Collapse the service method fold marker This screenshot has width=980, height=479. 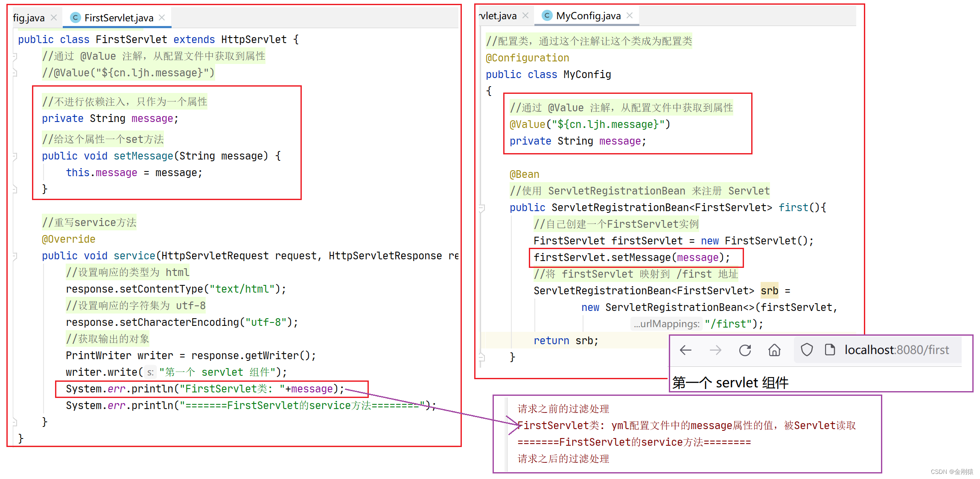tap(15, 256)
